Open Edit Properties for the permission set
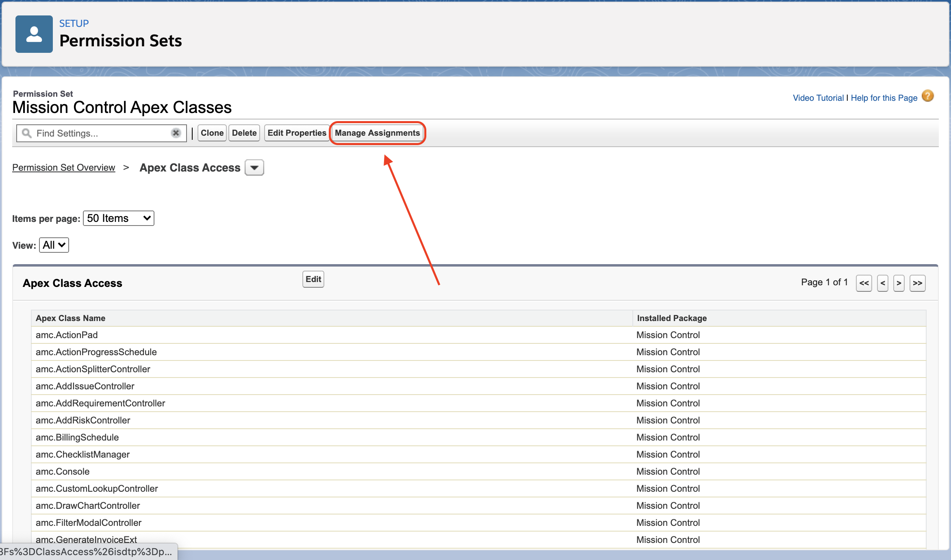951x560 pixels. click(297, 133)
